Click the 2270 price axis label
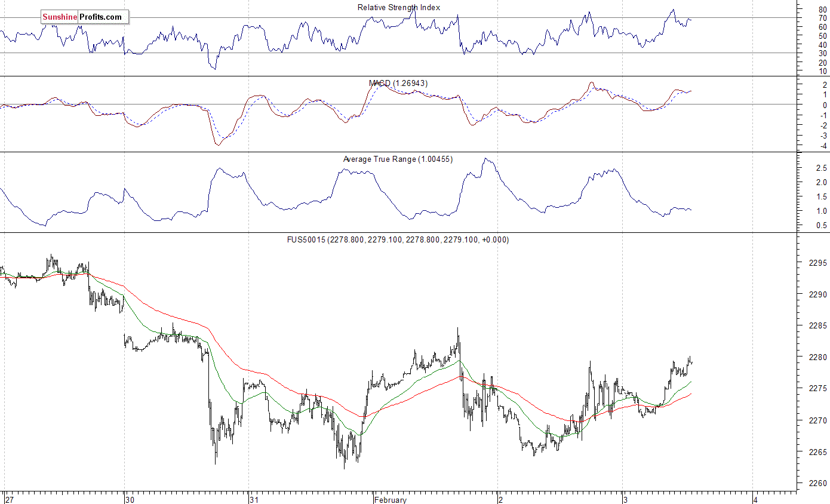 point(819,420)
